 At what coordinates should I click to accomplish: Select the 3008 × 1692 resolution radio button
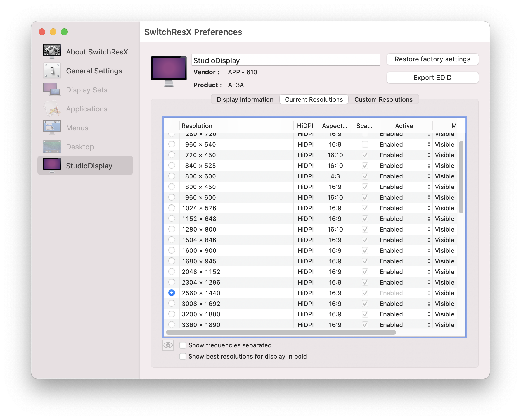pos(172,303)
